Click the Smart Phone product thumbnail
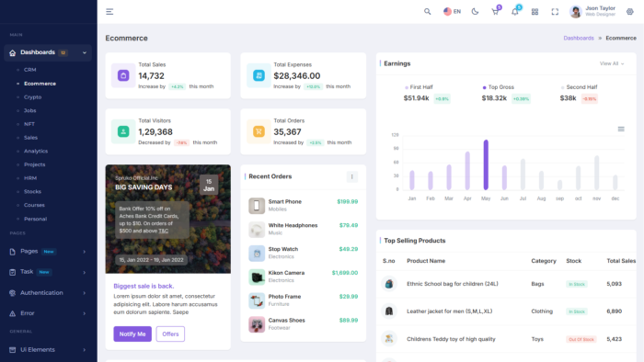644x362 pixels. coord(257,206)
